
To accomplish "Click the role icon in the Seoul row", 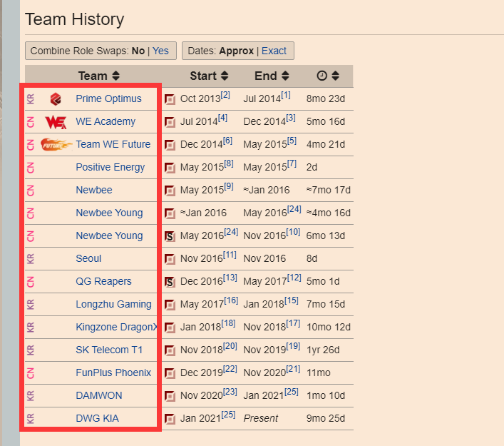I will pos(170,259).
